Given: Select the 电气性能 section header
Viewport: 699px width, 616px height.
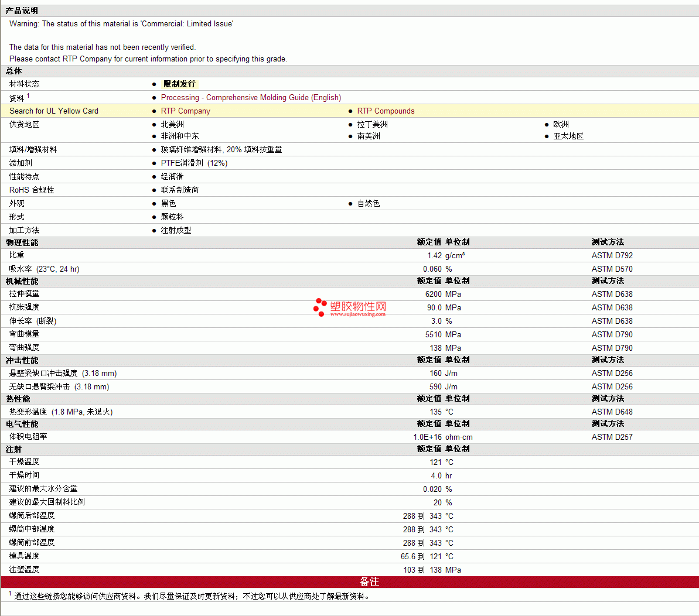Looking at the screenshot, I should point(22,424).
